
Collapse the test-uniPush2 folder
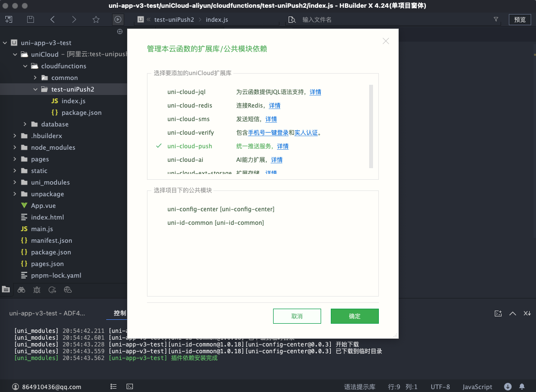35,89
